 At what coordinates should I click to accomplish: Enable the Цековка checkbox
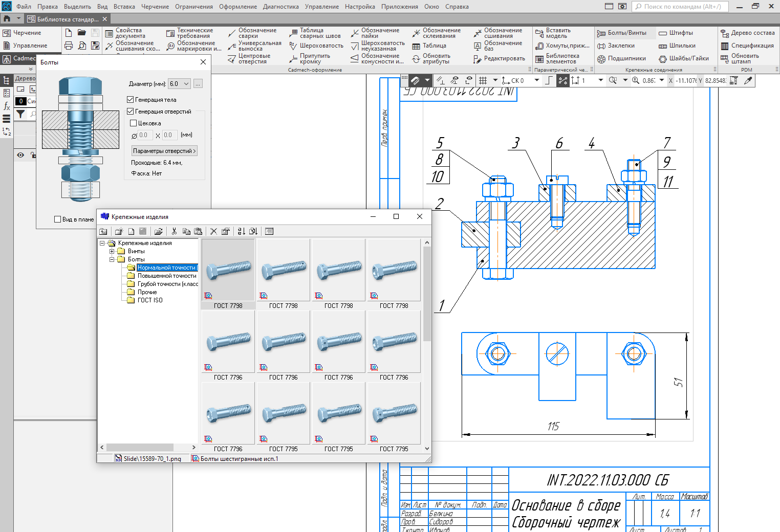(x=134, y=123)
